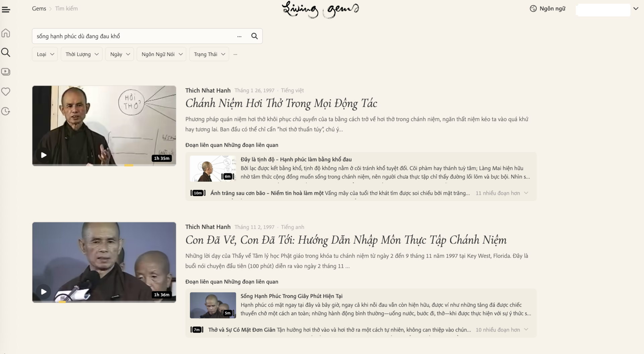Open the sidebar video library icon
Viewport: 644px width, 354px height.
click(x=6, y=72)
